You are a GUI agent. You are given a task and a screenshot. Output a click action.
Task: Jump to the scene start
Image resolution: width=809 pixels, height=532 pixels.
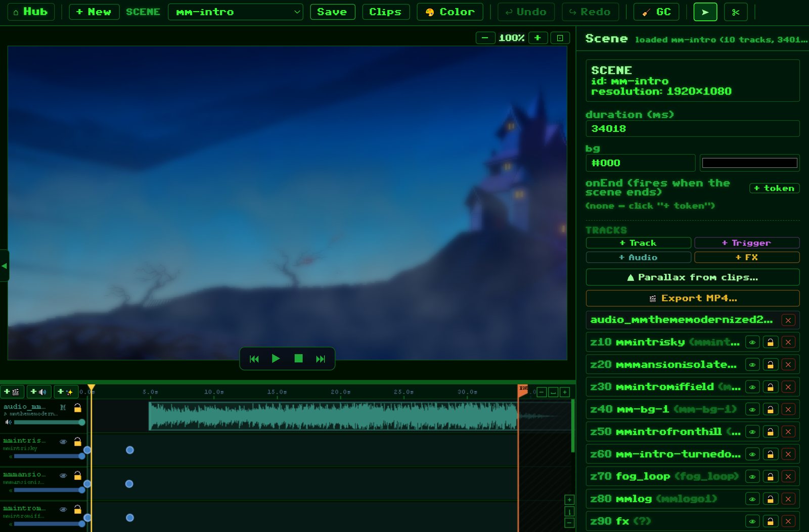click(254, 359)
